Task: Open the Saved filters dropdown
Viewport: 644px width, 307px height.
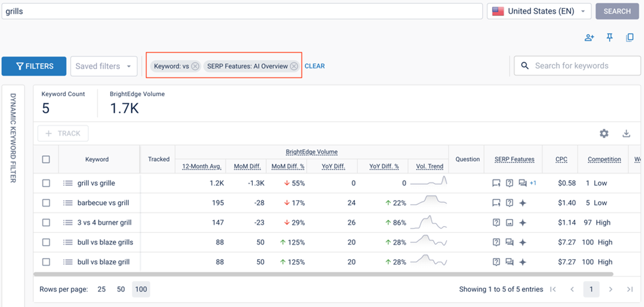Action: [x=103, y=66]
